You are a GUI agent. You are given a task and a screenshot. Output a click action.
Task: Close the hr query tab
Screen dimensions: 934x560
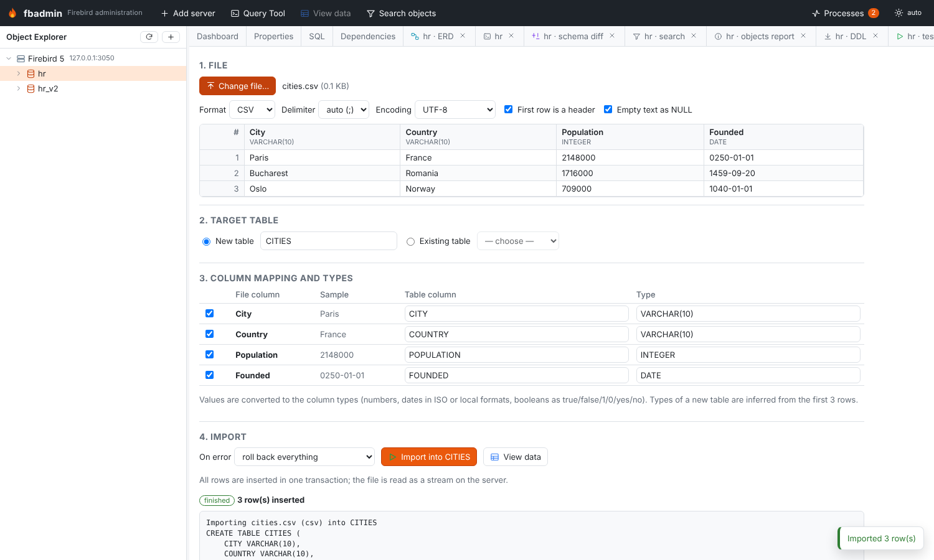pyautogui.click(x=511, y=36)
